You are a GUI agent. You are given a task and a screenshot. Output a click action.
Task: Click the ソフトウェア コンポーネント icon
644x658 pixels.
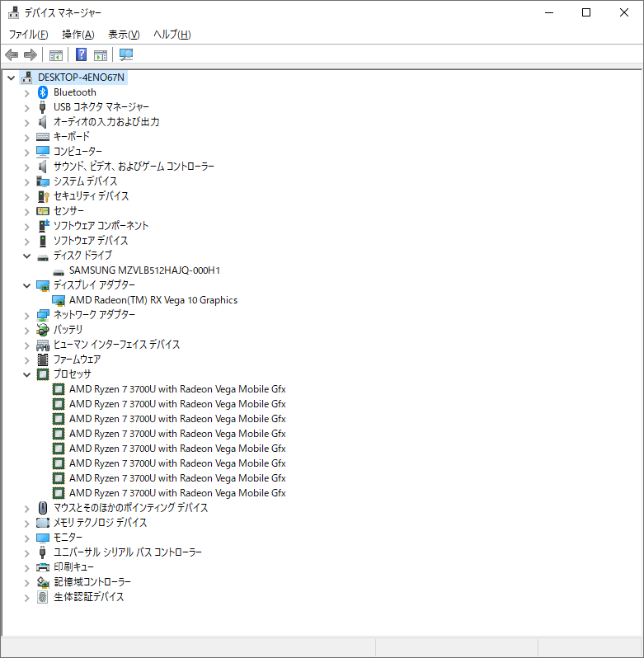coord(43,226)
